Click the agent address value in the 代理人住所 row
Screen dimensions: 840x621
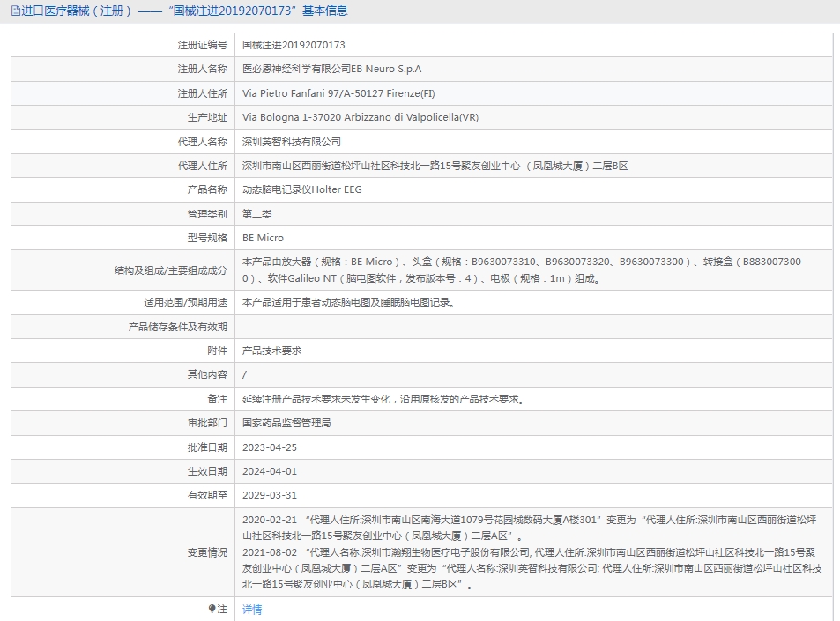[435, 166]
